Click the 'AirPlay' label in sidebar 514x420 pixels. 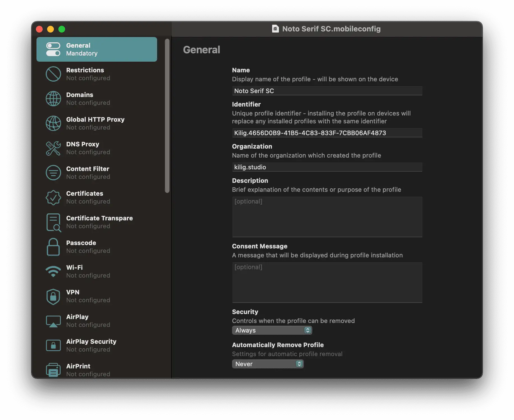(77, 317)
